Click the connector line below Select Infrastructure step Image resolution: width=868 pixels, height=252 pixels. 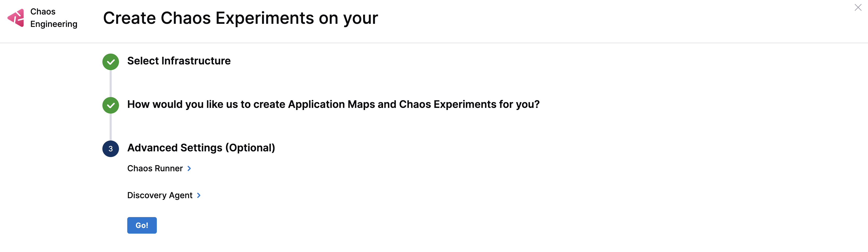[110, 83]
